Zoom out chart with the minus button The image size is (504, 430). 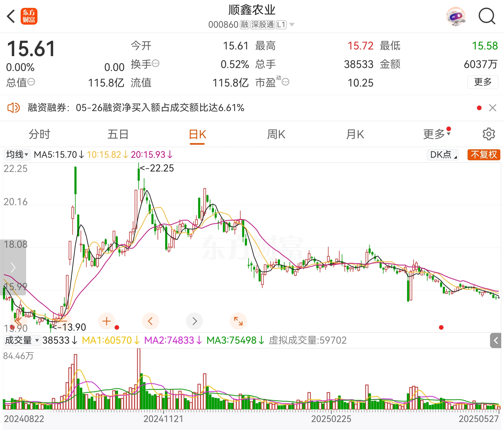(63, 321)
